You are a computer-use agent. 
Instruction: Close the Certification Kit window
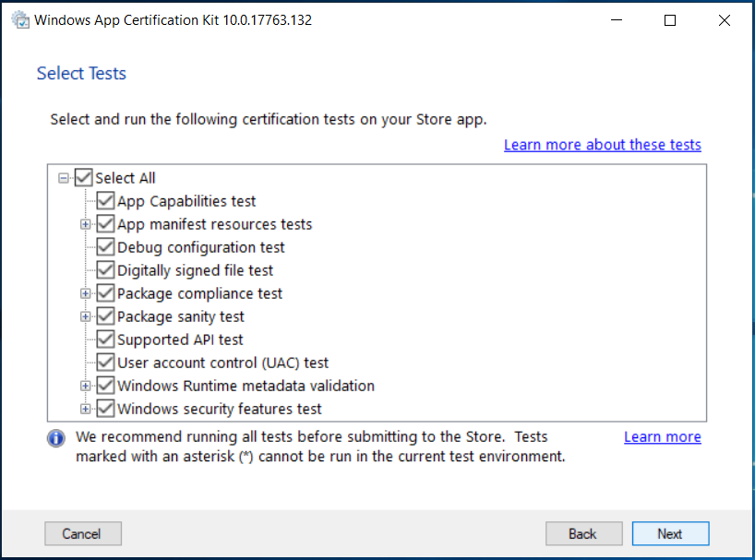click(x=725, y=20)
